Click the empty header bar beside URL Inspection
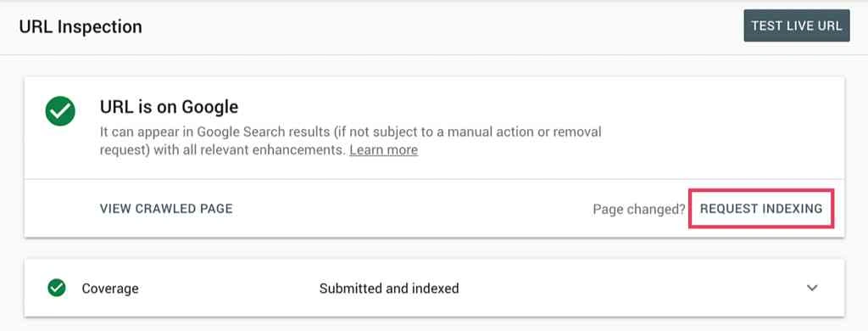The width and height of the screenshot is (868, 331). tap(442, 26)
